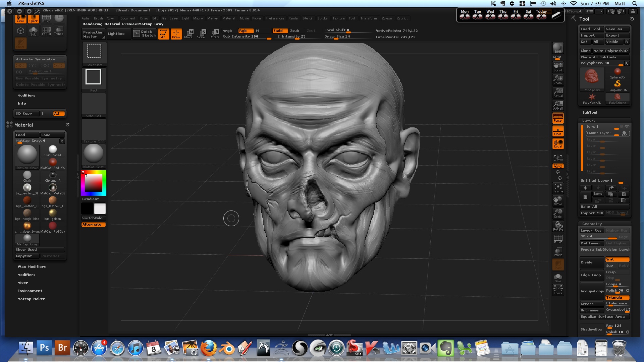Select the Move tool in top toolbar

pos(189,34)
